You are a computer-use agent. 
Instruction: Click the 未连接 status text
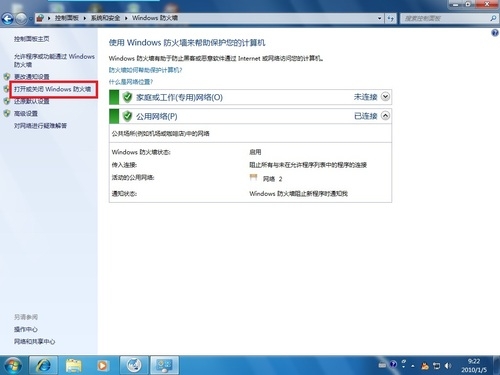tap(365, 97)
